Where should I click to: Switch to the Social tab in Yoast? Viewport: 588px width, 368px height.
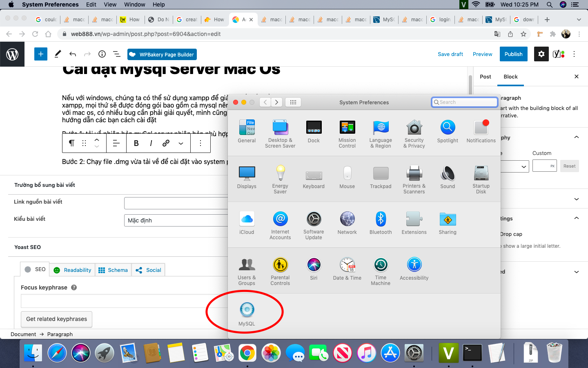click(148, 270)
